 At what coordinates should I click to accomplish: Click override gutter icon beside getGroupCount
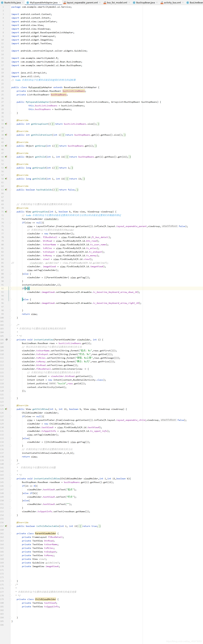[x=6, y=124]
